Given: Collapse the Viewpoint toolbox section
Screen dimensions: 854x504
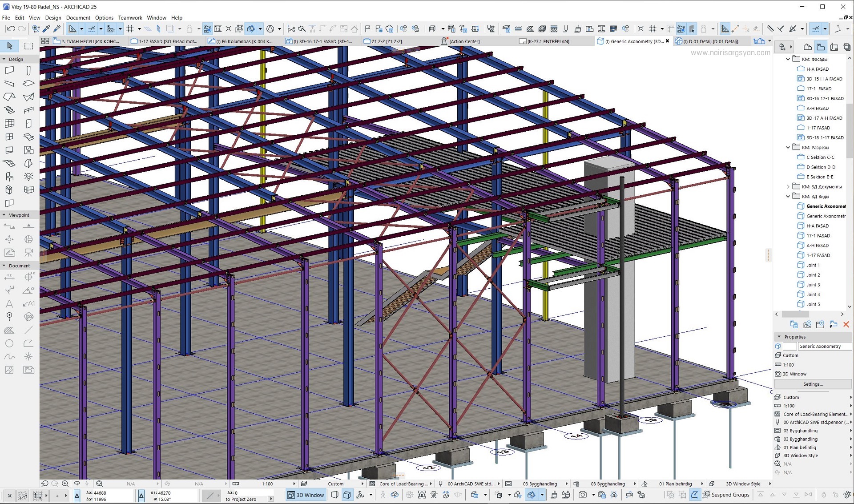Looking at the screenshot, I should pos(4,215).
